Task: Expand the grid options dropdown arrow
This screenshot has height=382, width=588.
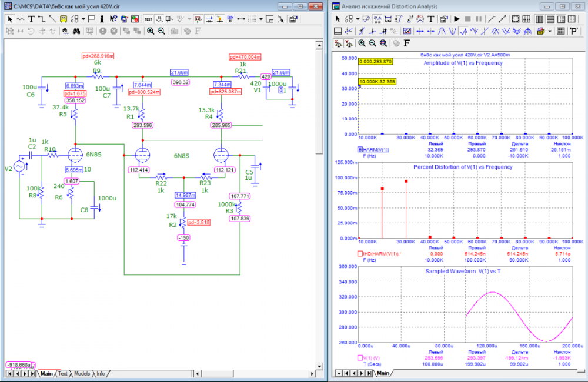Action: click(x=261, y=19)
